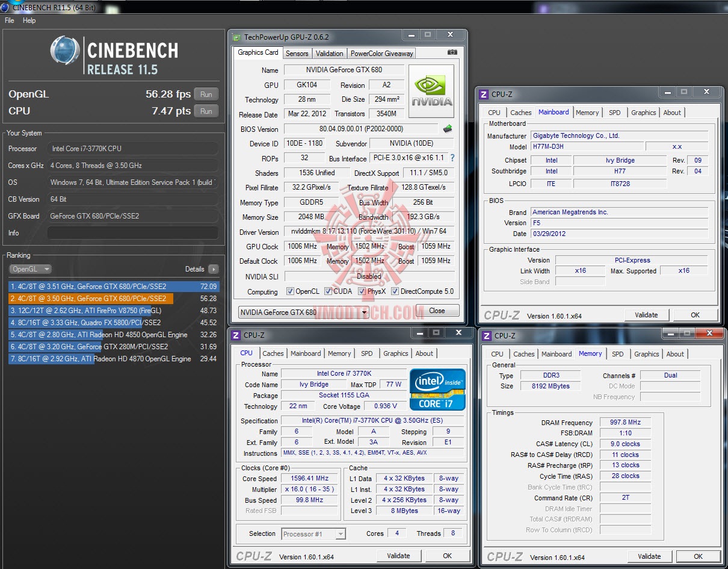Run the OpenGL benchmark
This screenshot has height=569, width=728.
[x=206, y=95]
